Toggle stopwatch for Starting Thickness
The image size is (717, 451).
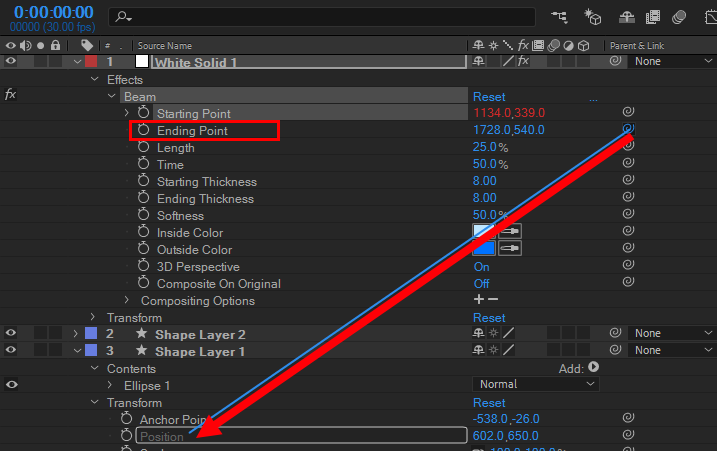coord(143,181)
